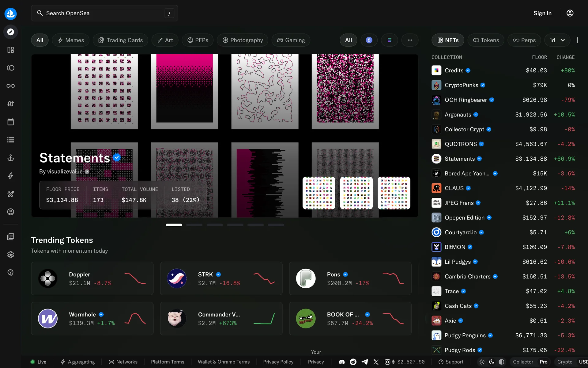This screenshot has height=368, width=588.
Task: Click the swap arrows sidebar icon
Action: (x=10, y=104)
